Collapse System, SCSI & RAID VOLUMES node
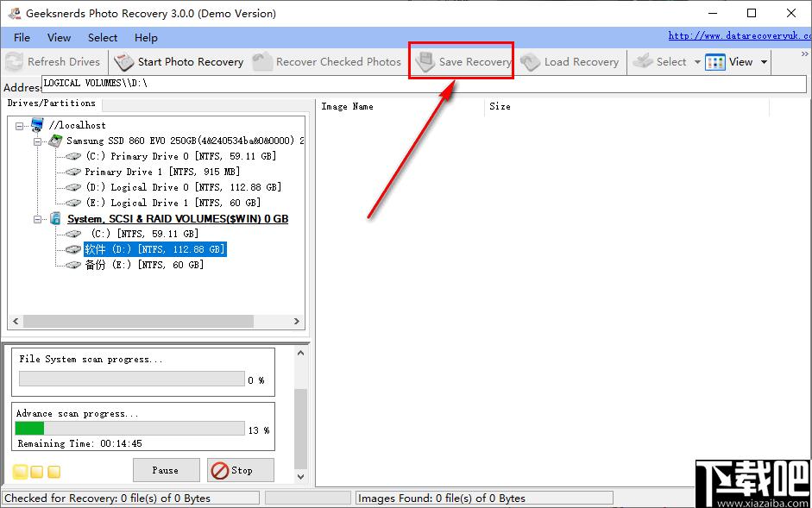812x508 pixels. [x=37, y=219]
